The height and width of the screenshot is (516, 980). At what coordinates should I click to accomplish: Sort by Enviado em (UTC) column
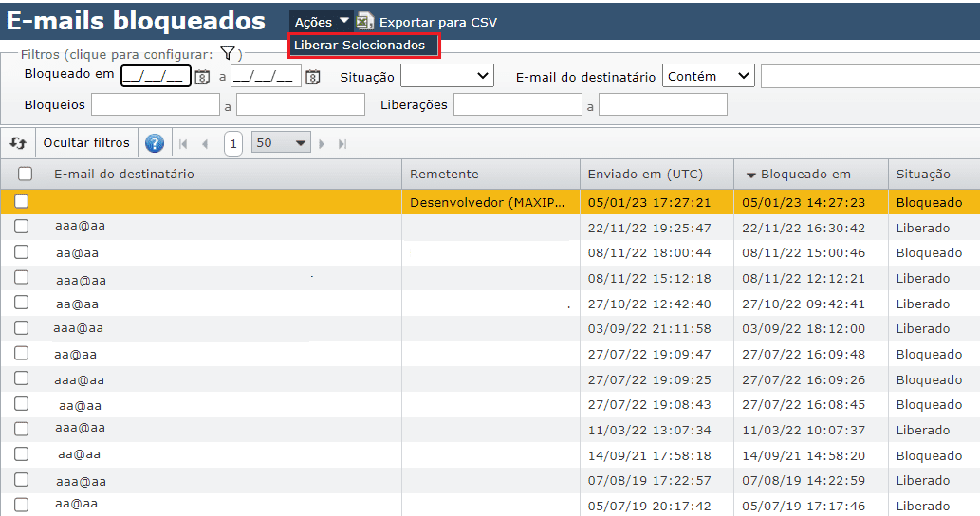tap(656, 174)
